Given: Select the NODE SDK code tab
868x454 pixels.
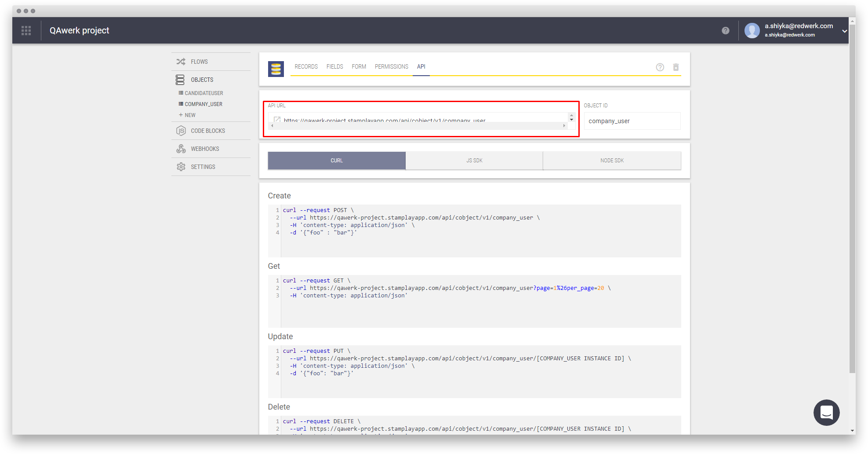Looking at the screenshot, I should (612, 161).
